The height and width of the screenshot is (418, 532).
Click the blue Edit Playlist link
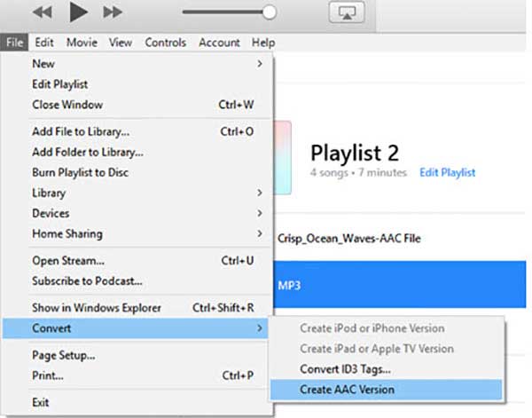(447, 172)
